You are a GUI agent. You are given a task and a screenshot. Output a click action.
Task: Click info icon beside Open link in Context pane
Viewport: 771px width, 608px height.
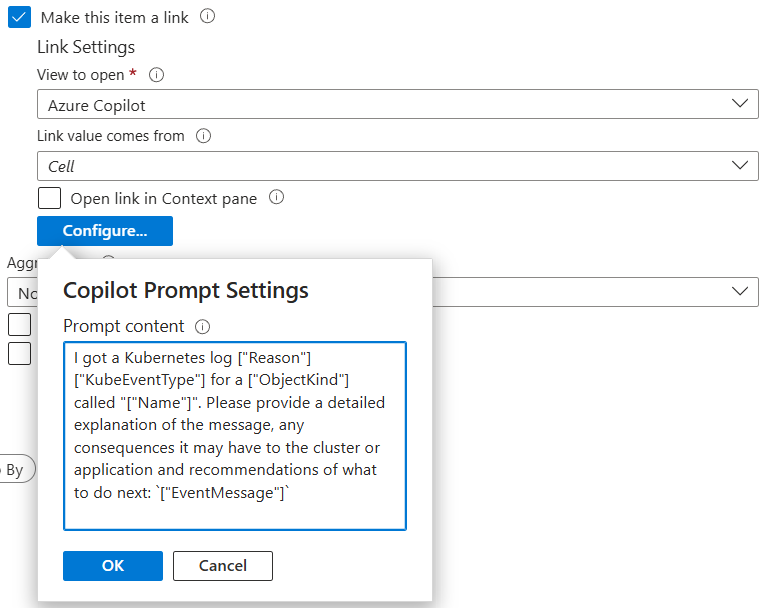[x=276, y=198]
